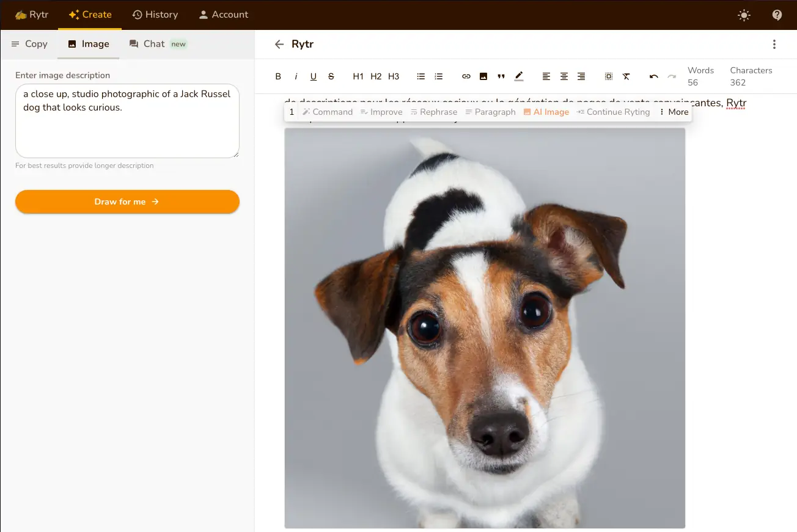
Task: Select the generated Jack Russell dog image
Action: coord(485,328)
